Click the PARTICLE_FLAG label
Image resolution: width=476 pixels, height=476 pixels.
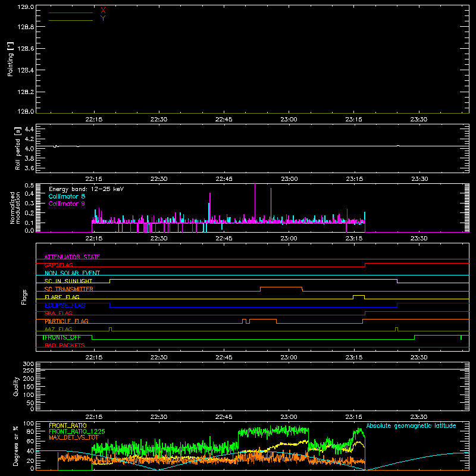67,321
